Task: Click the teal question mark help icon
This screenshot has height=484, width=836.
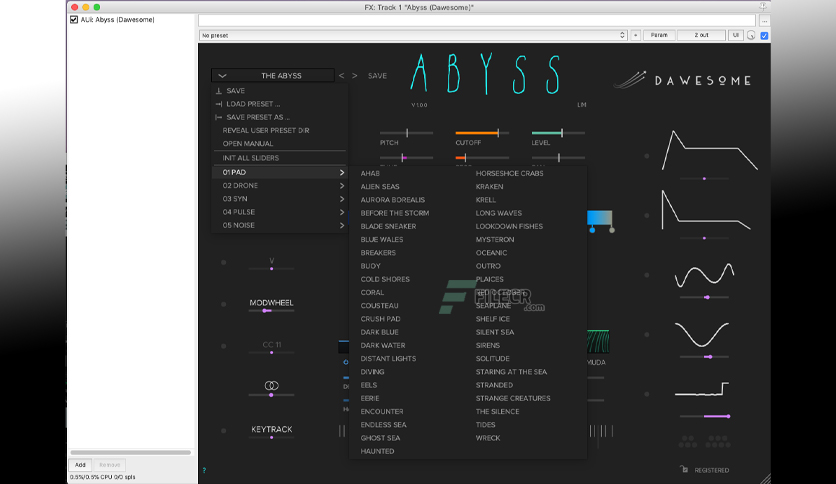Action: tap(204, 470)
